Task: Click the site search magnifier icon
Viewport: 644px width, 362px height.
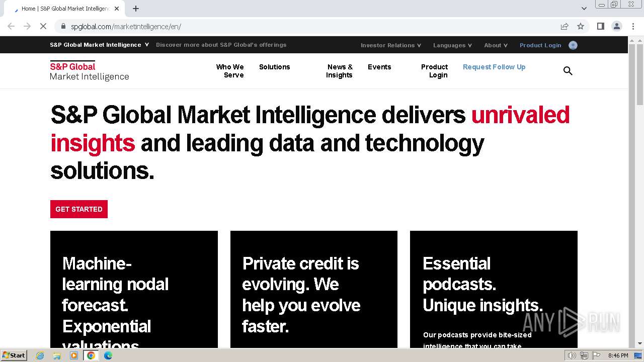Action: [568, 71]
